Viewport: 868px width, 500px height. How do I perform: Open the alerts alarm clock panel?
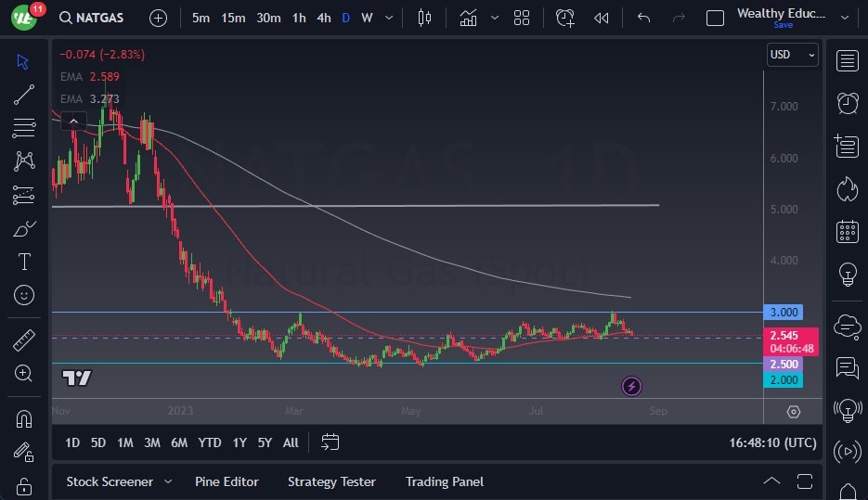(847, 103)
